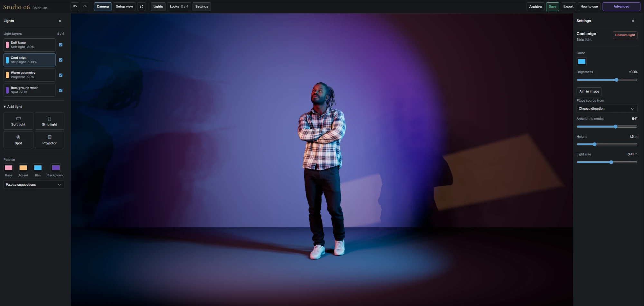Click the Light size slider
Screen dimensions: 644x306
607,162
